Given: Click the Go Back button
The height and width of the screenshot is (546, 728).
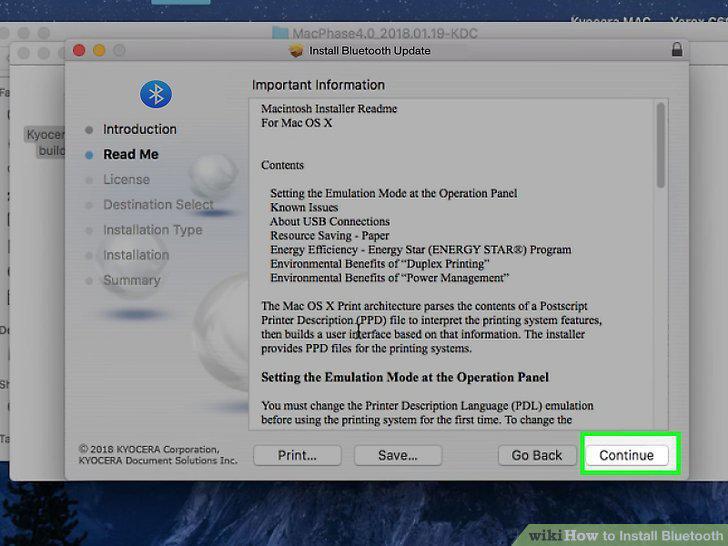Looking at the screenshot, I should (537, 455).
